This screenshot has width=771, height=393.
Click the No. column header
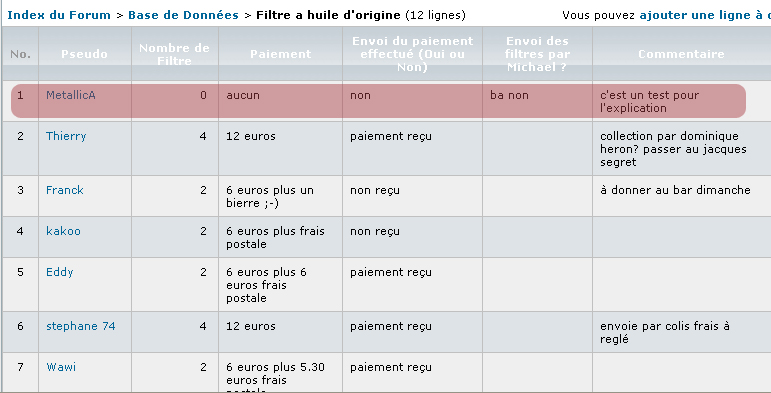point(20,54)
